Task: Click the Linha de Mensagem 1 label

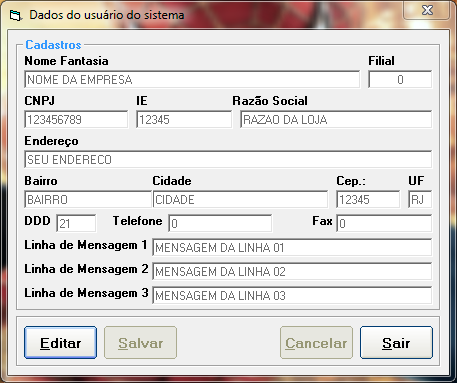Action: click(86, 245)
